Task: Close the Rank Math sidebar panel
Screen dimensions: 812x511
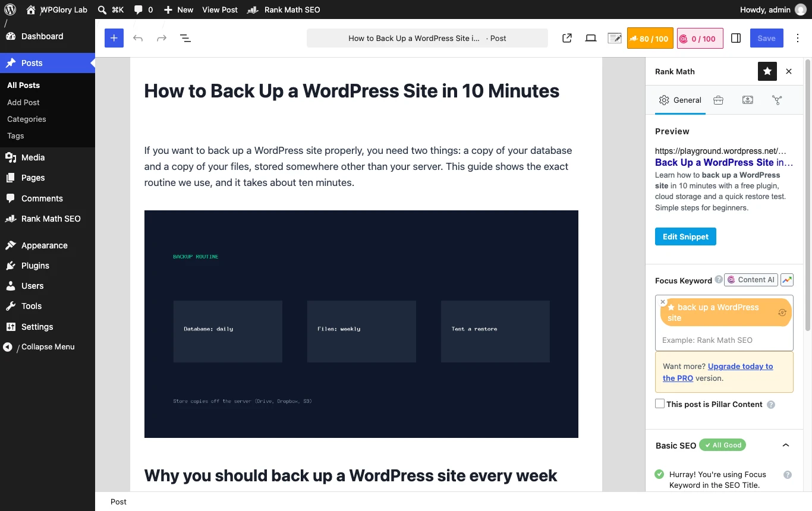Action: [x=789, y=71]
